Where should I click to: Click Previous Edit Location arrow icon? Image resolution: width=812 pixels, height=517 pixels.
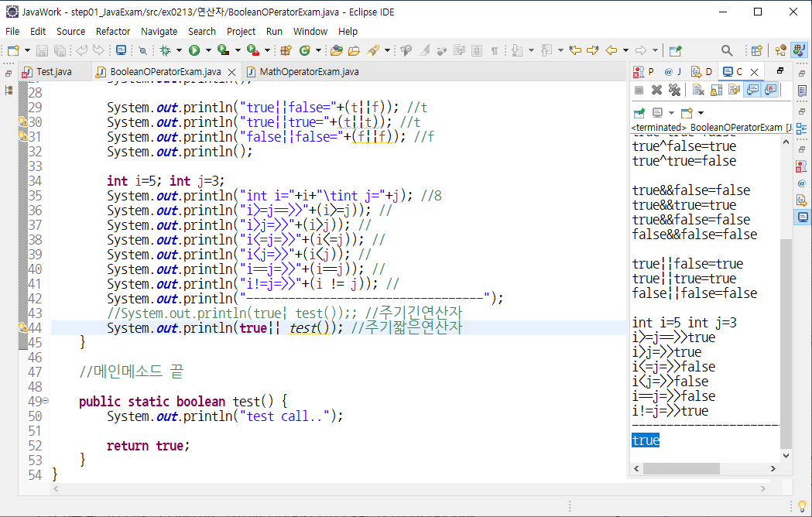[575, 50]
